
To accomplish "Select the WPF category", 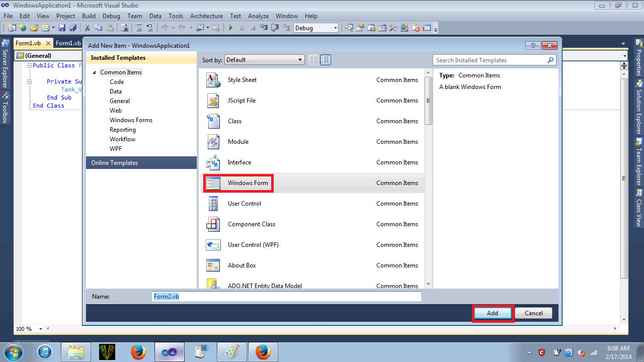I will click(x=116, y=149).
